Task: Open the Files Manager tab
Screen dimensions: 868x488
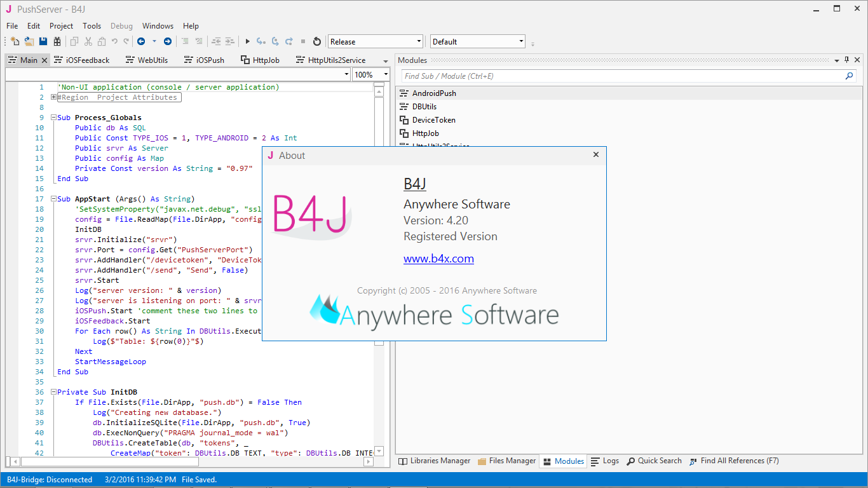Action: click(x=507, y=461)
